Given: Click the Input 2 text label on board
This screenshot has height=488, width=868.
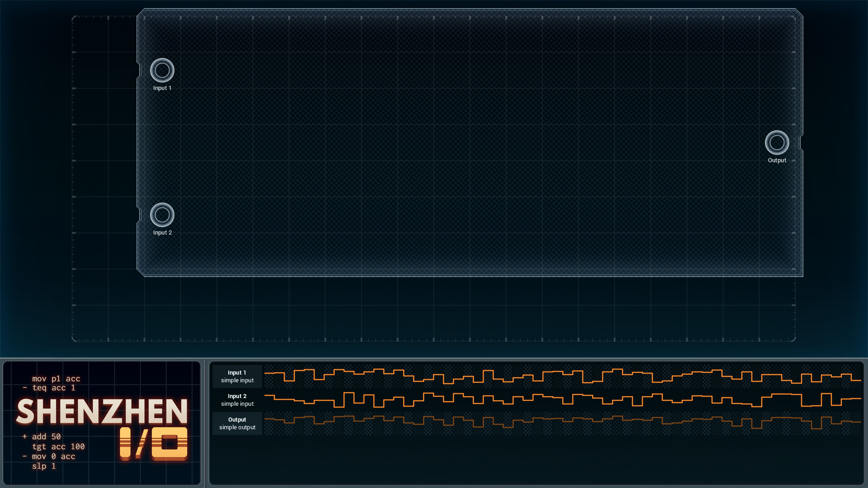Looking at the screenshot, I should (162, 233).
